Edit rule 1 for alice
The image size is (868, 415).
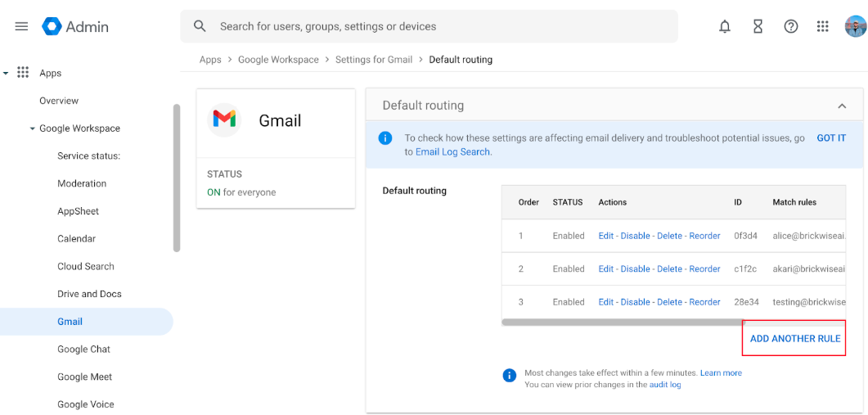pyautogui.click(x=606, y=236)
